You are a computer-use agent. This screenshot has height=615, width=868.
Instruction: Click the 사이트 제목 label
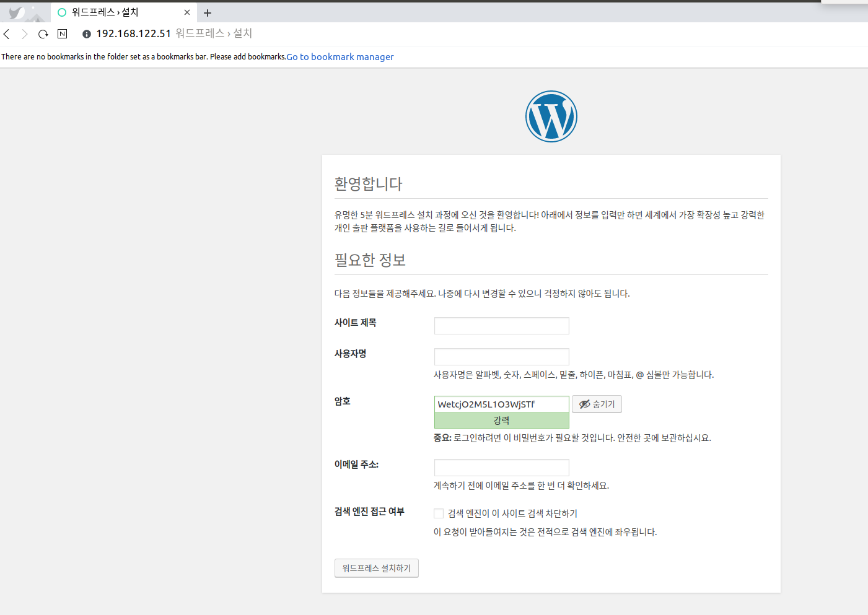point(356,323)
